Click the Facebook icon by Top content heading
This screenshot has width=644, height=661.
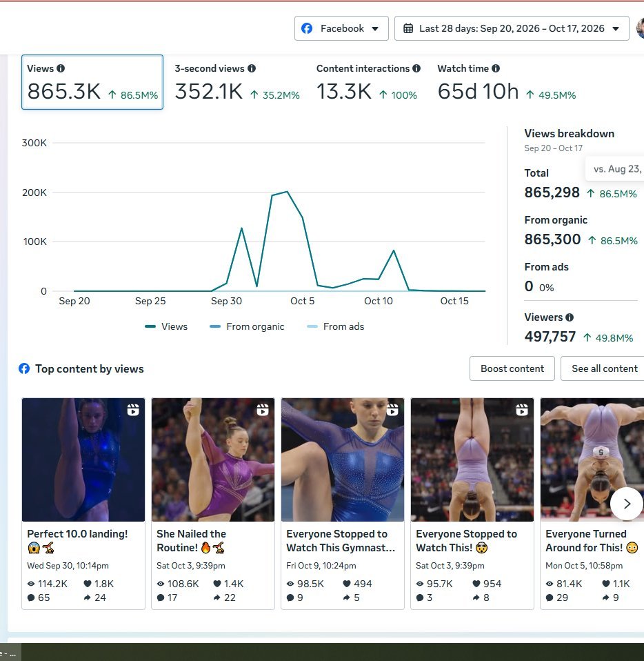coord(24,368)
